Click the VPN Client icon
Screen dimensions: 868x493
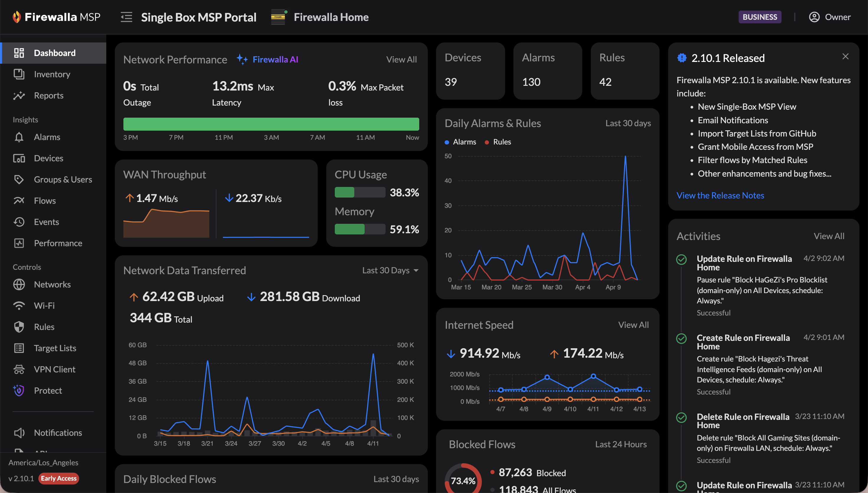point(19,369)
